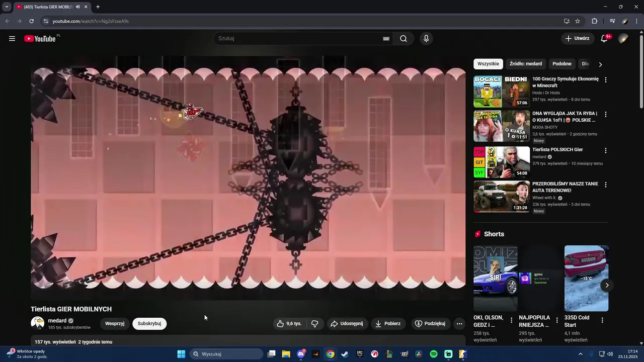Image resolution: width=644 pixels, height=362 pixels.
Task: Open options for Tierlista POLSKICH Gier
Action: click(606, 150)
